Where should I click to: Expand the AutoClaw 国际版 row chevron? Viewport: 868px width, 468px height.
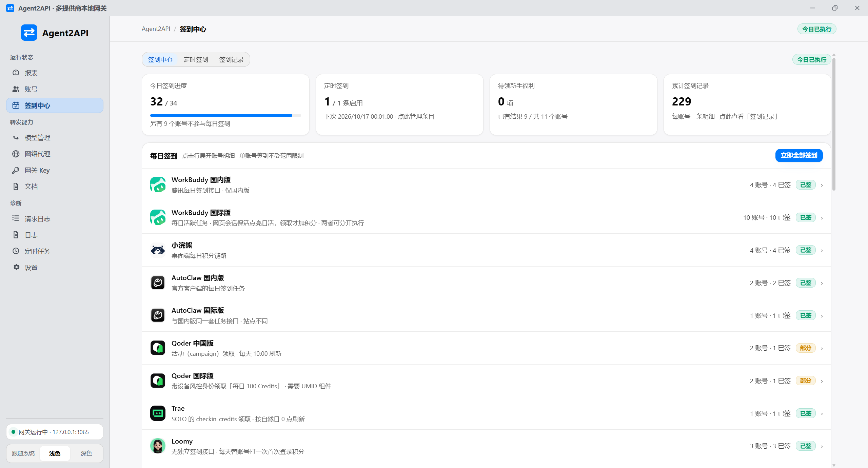(822, 316)
